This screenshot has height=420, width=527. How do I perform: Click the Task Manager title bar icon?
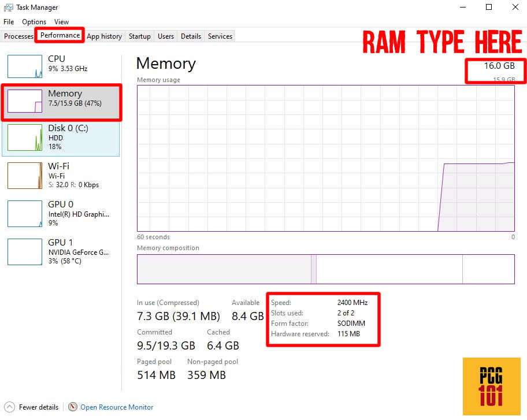click(9, 8)
